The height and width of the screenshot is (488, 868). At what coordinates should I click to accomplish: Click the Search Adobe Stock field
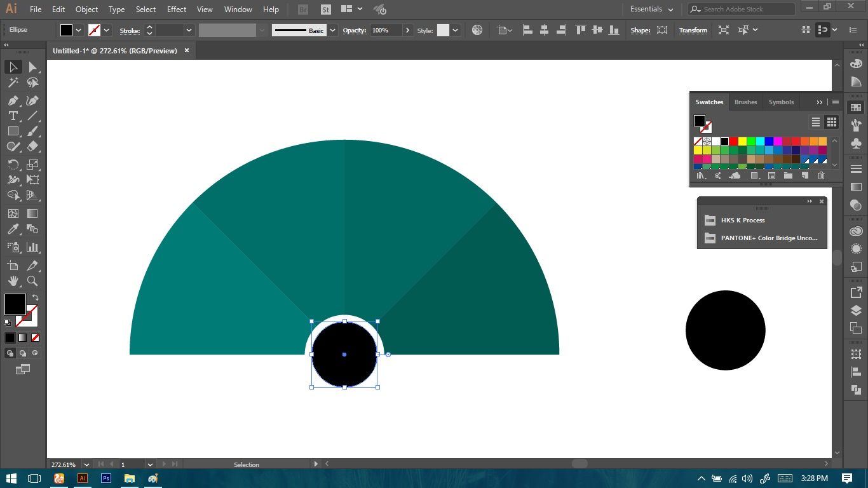[x=742, y=9]
